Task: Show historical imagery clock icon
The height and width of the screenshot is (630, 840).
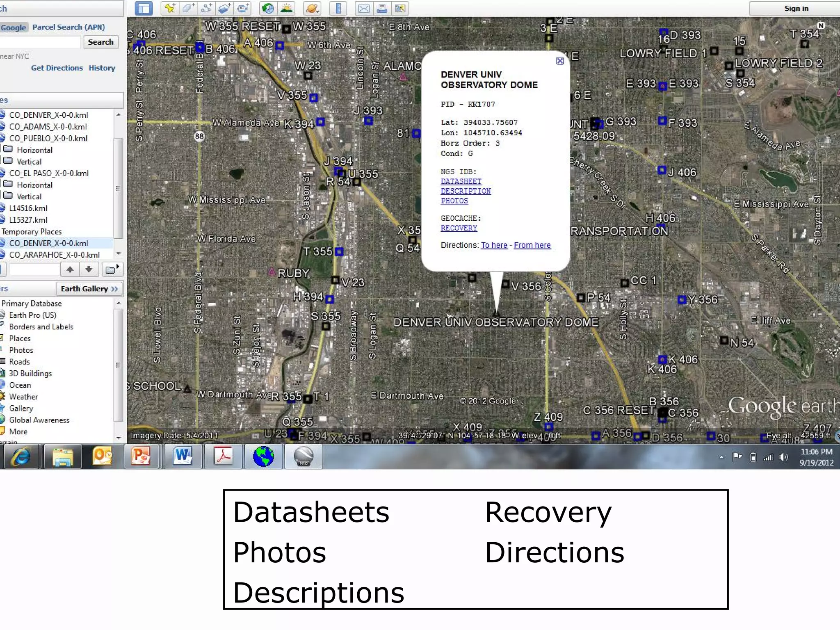Action: [x=268, y=8]
